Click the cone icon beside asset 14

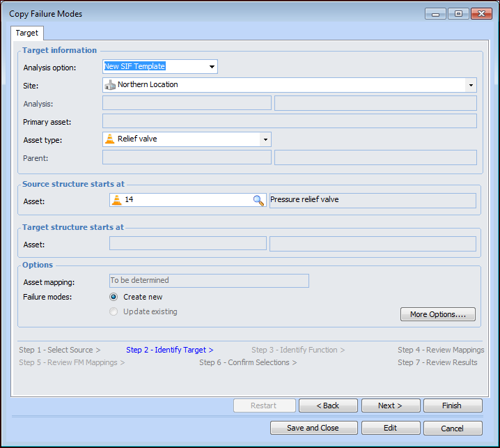tap(116, 201)
